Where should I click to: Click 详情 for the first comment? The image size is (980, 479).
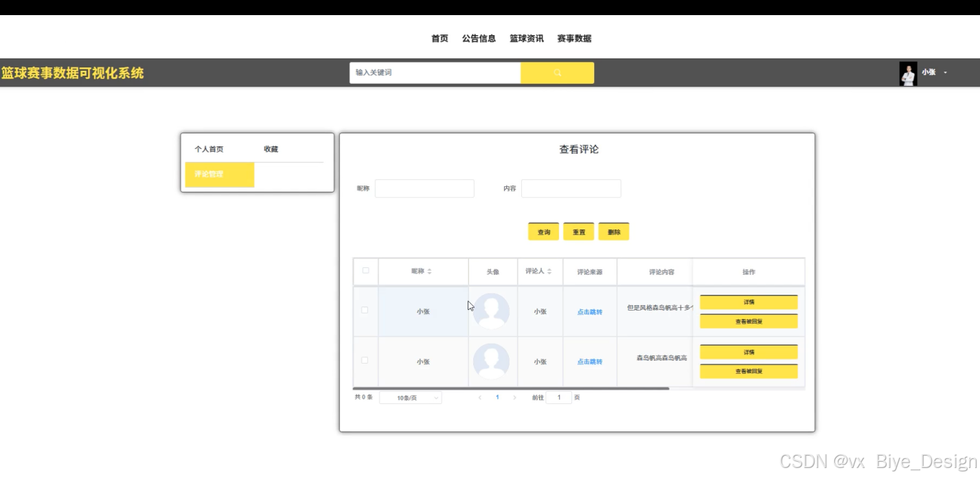coord(749,302)
